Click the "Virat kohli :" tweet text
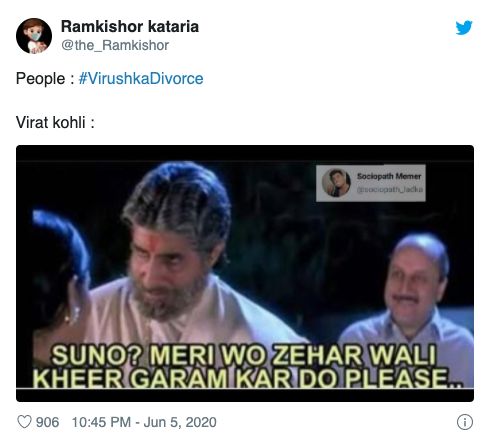The image size is (490, 442). 55,122
